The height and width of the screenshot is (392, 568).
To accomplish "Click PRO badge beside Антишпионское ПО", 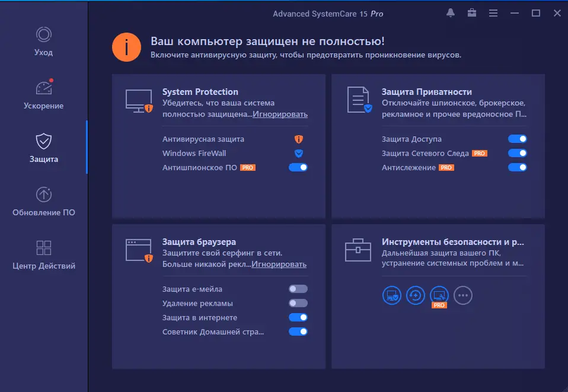I will coord(248,168).
